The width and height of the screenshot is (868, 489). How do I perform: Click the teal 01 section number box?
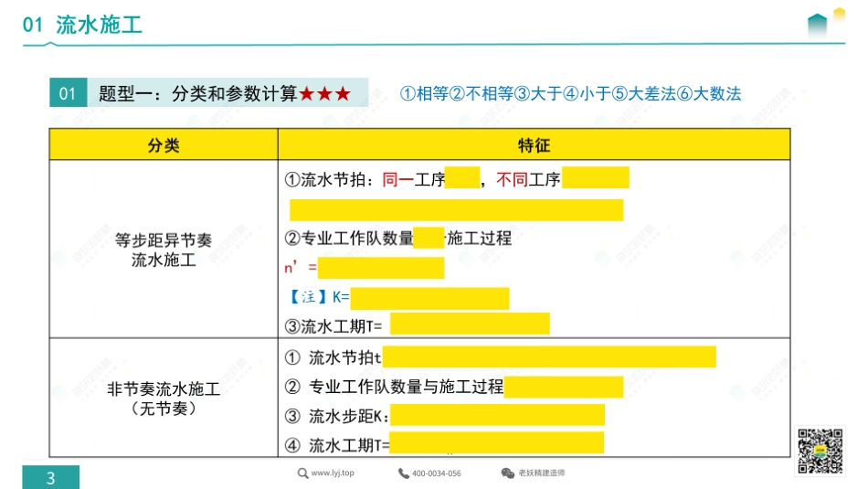click(x=69, y=92)
